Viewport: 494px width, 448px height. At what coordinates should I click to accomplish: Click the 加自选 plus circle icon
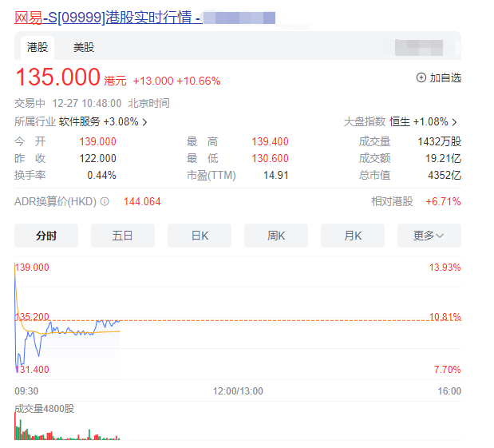point(421,77)
